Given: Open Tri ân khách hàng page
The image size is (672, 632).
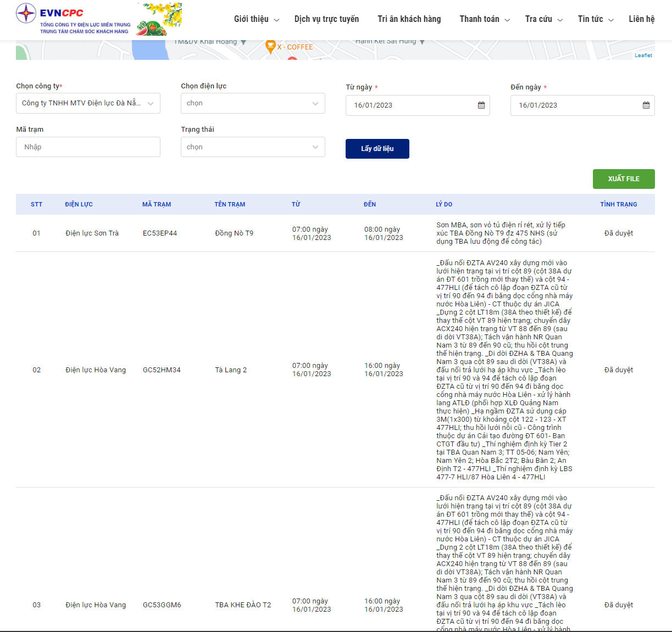Looking at the screenshot, I should pos(409,19).
